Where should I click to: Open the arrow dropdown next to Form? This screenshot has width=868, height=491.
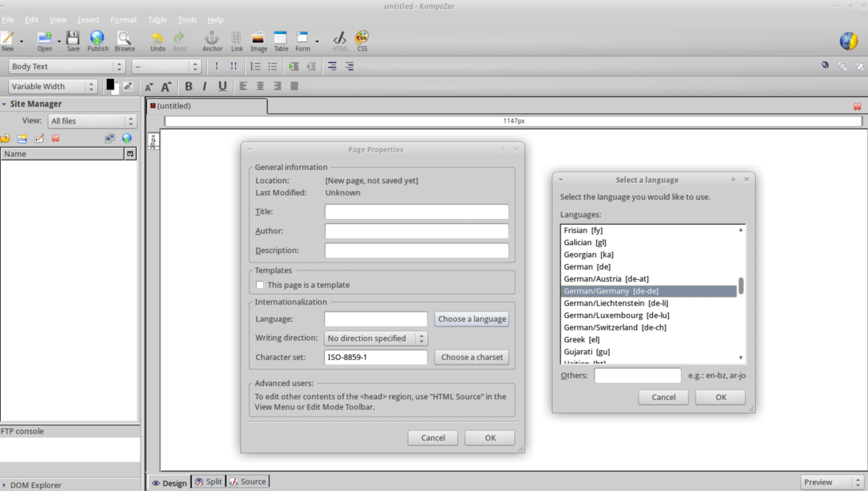pos(317,41)
